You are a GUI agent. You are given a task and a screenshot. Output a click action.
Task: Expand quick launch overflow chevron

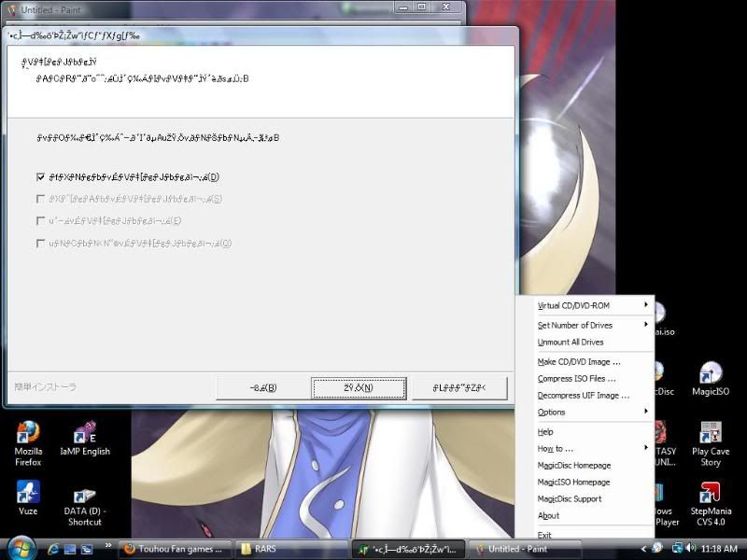point(108,546)
